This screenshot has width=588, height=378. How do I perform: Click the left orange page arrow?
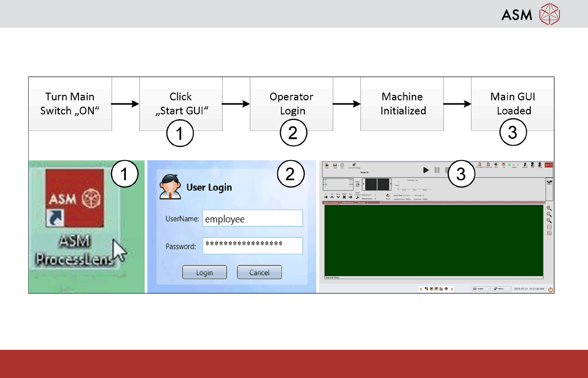pos(421,289)
